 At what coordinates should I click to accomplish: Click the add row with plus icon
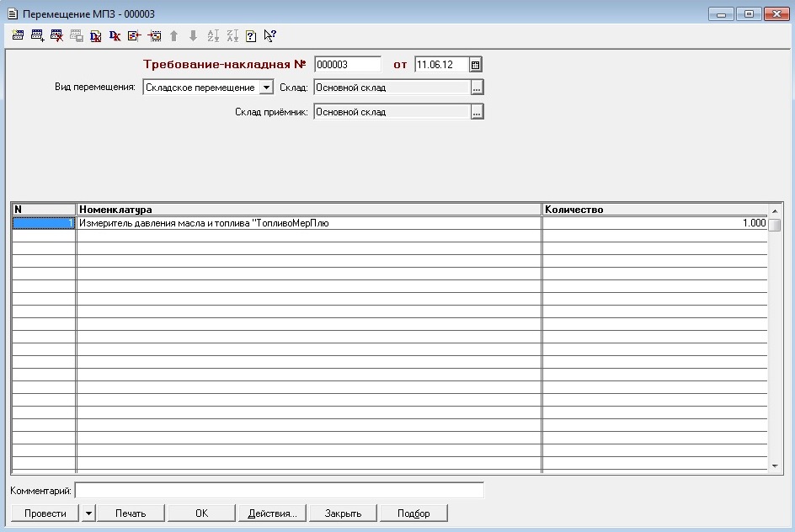pyautogui.click(x=38, y=35)
